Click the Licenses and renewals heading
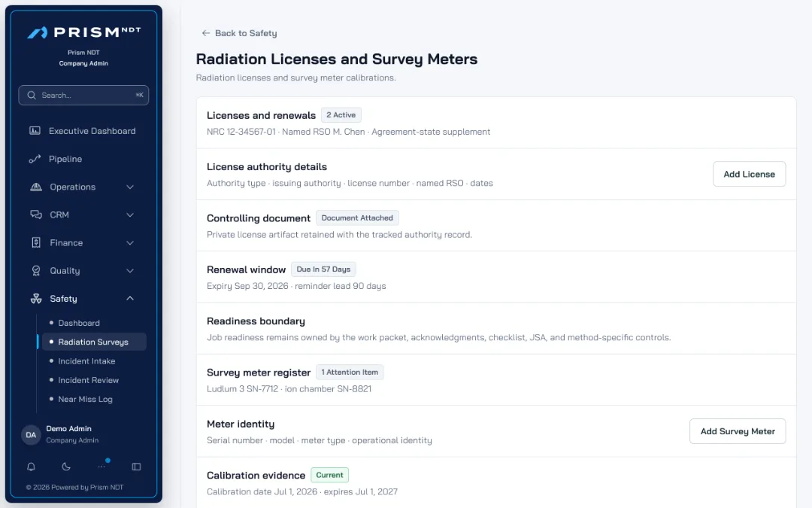 (261, 115)
